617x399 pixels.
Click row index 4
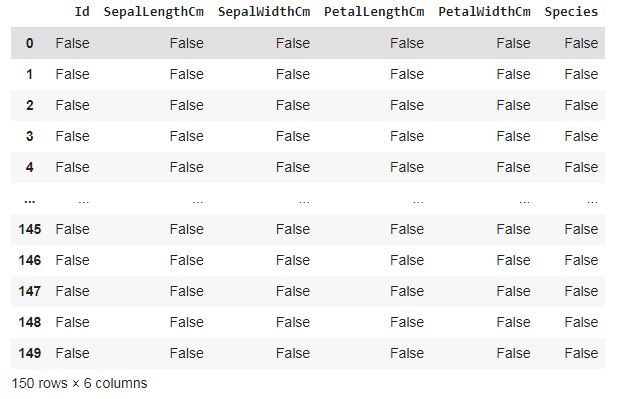tap(30, 167)
